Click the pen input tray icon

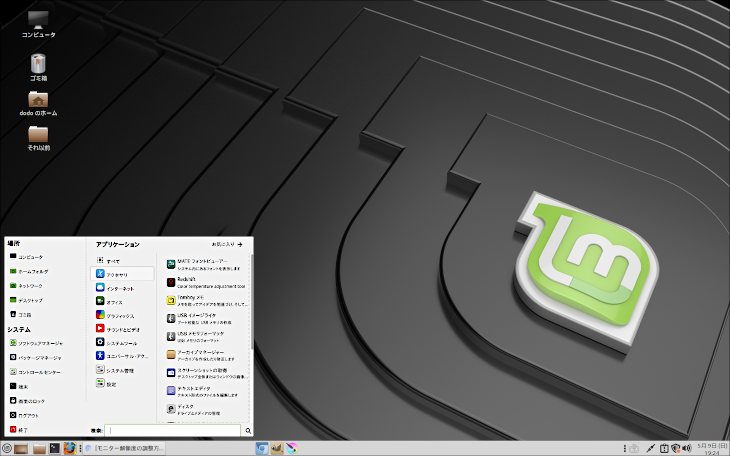pyautogui.click(x=651, y=449)
